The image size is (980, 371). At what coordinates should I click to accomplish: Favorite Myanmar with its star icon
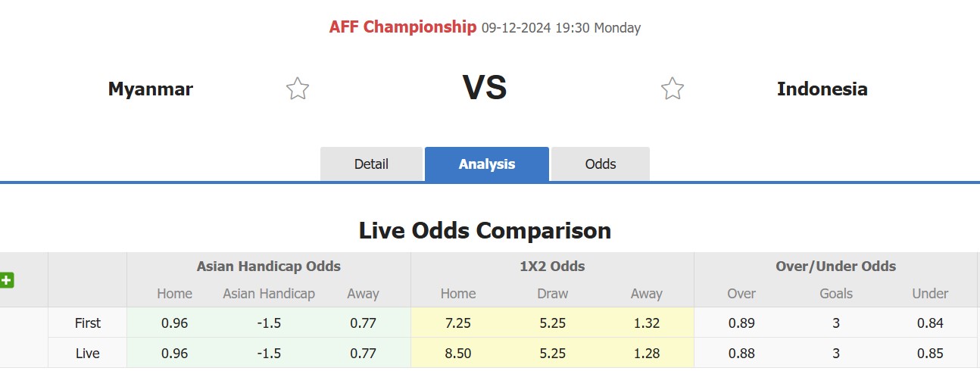pos(298,89)
